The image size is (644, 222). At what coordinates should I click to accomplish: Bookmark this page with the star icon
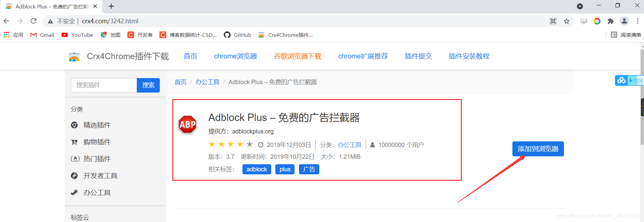(x=566, y=21)
